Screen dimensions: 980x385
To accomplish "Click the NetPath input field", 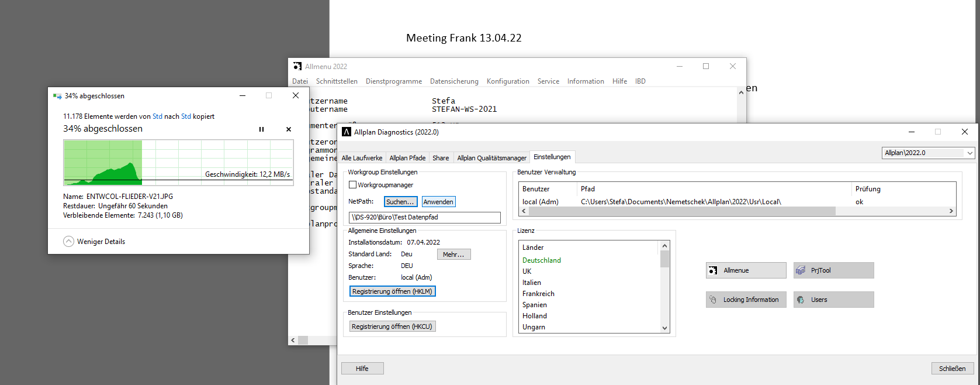I will 424,218.
